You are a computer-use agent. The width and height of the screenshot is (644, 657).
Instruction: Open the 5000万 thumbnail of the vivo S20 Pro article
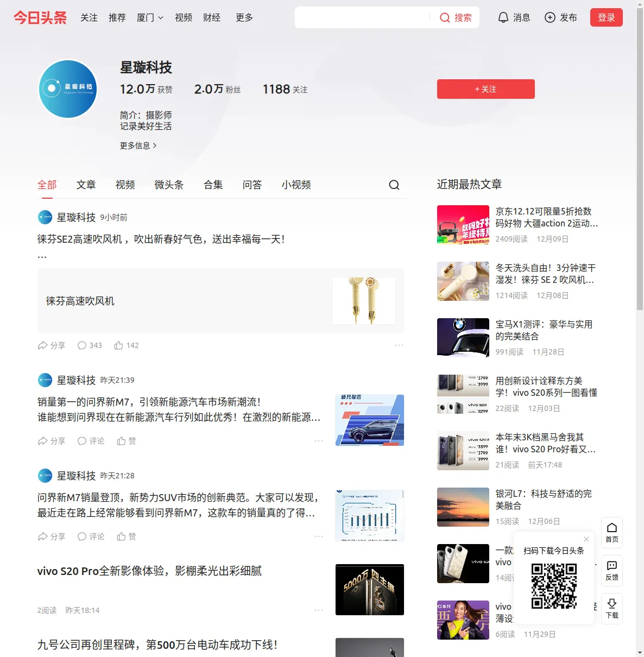pos(370,590)
